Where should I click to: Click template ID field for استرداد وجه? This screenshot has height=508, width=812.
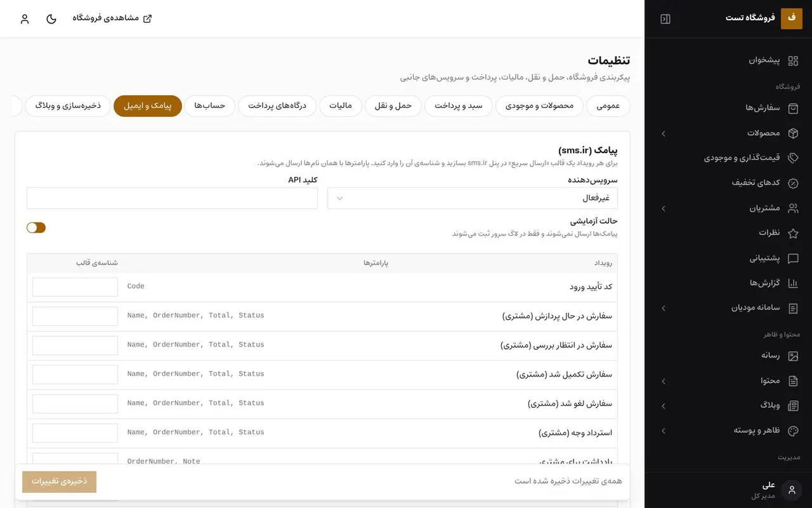pyautogui.click(x=75, y=433)
